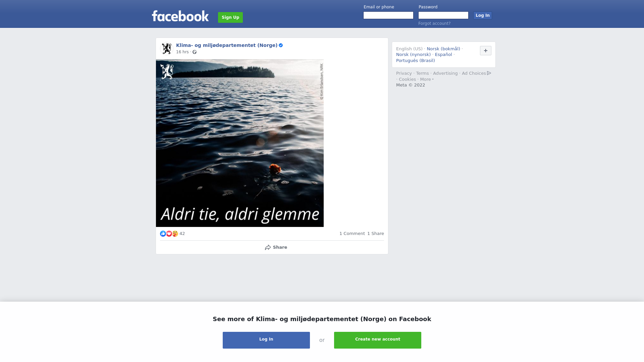Switch language to Norsk (bokmål)
The height and width of the screenshot is (362, 644).
tap(443, 49)
